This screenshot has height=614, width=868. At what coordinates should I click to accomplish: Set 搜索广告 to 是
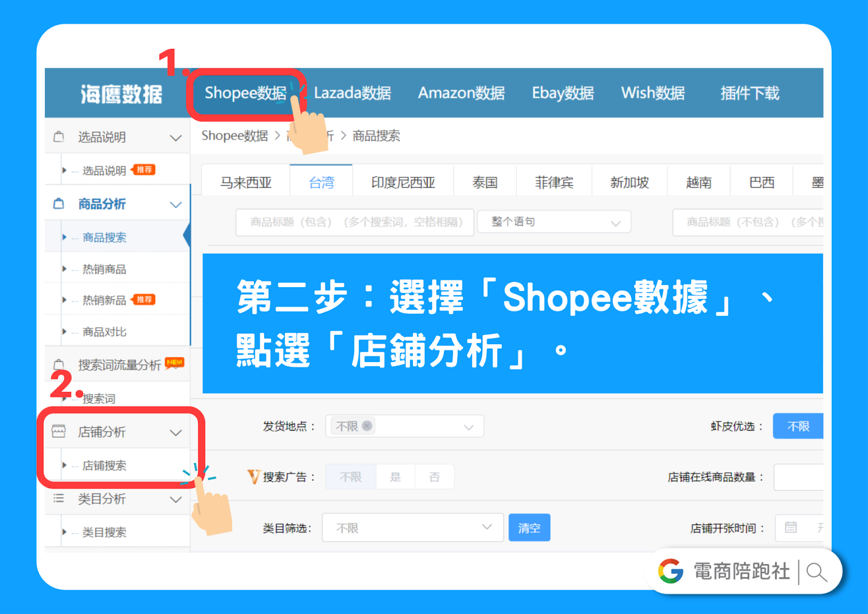395,477
